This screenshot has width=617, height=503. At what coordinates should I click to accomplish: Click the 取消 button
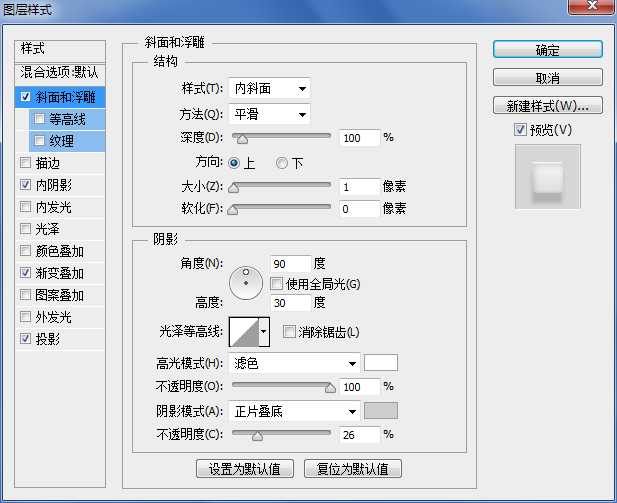click(547, 78)
